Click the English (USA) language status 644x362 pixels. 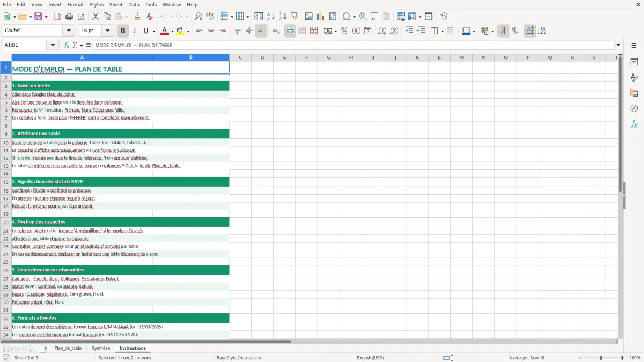370,358
